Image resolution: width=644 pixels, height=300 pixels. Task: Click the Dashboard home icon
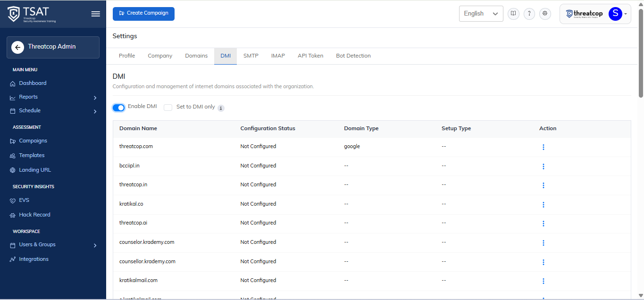tap(13, 83)
